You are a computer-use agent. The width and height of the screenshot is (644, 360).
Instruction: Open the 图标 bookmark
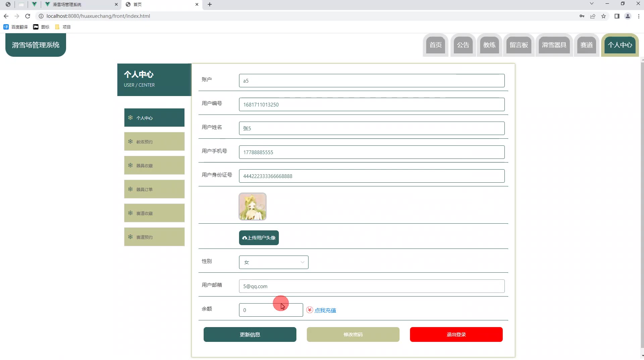(41, 27)
